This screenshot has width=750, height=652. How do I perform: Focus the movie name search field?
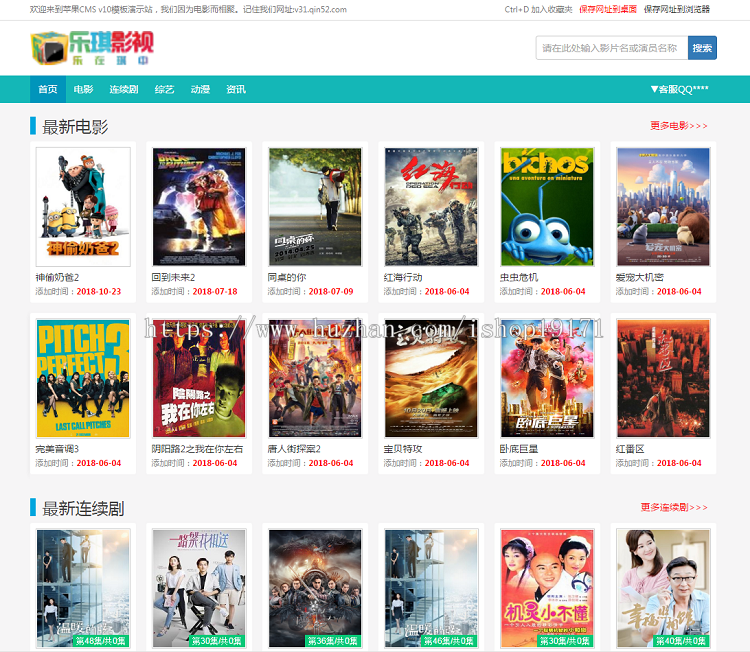[x=612, y=48]
